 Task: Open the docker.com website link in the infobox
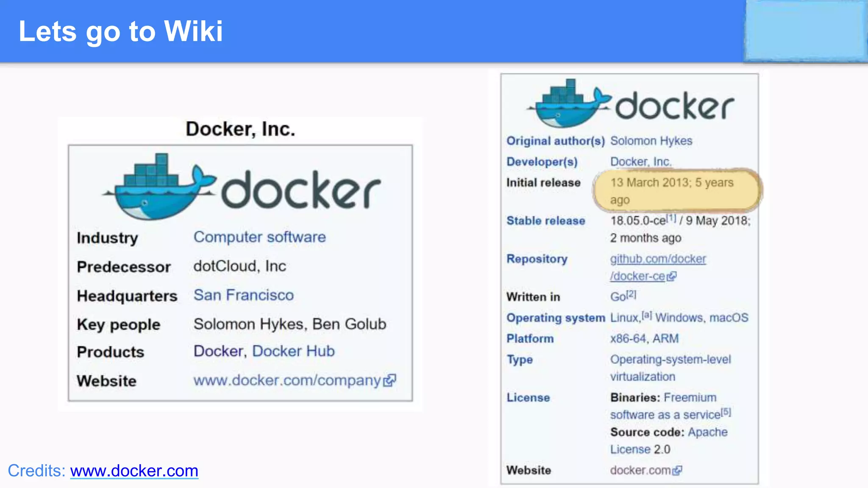[640, 470]
